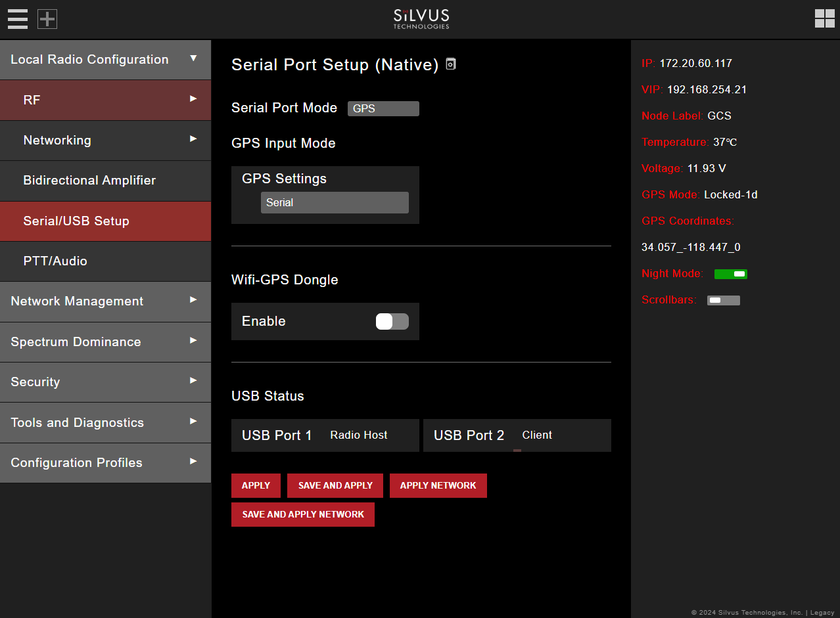This screenshot has width=840, height=618.
Task: Collapse the Local Radio Configuration section
Action: tap(105, 59)
